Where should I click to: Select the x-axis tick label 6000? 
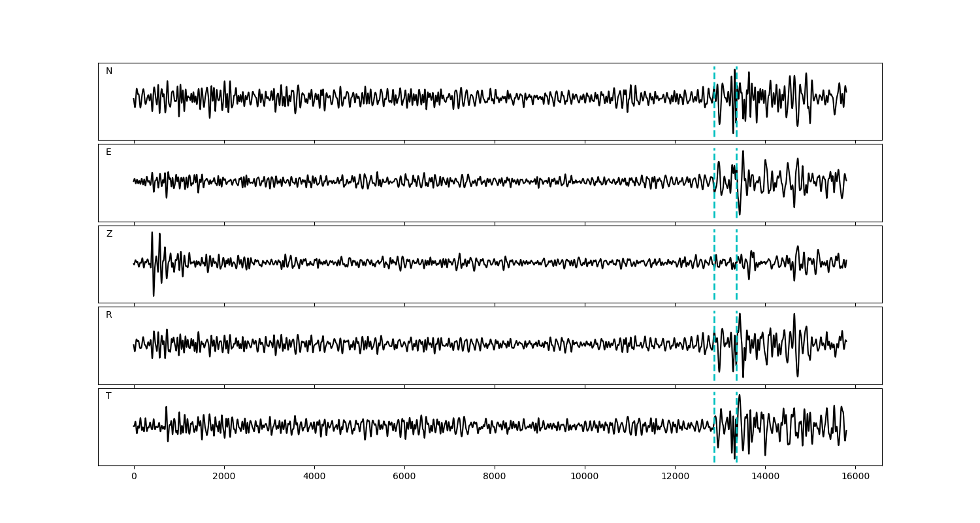pos(404,477)
